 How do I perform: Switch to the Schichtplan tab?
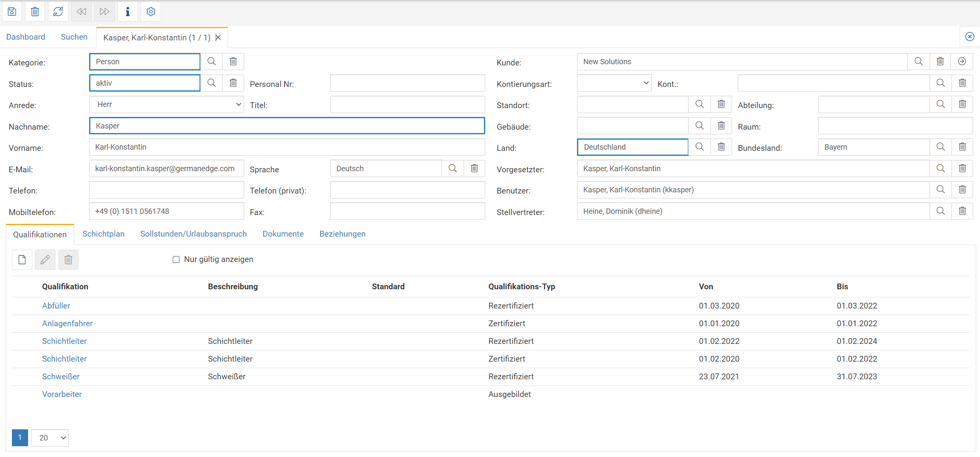pyautogui.click(x=103, y=234)
